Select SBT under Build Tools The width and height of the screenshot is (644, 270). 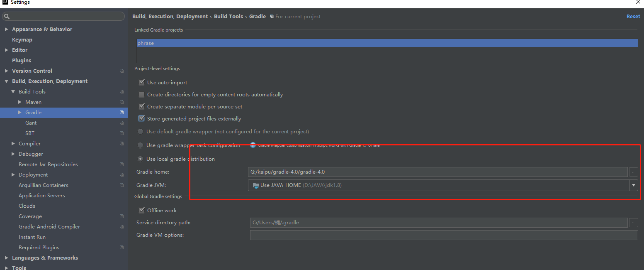30,133
